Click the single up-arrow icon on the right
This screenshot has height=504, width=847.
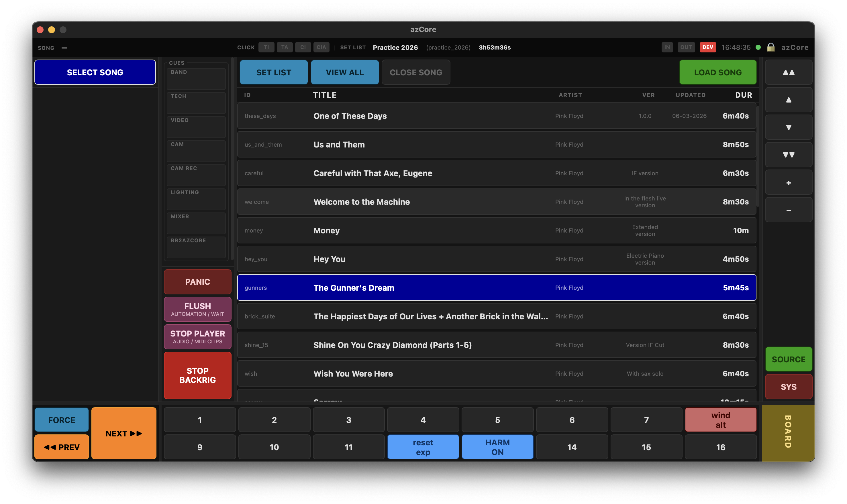click(x=788, y=99)
